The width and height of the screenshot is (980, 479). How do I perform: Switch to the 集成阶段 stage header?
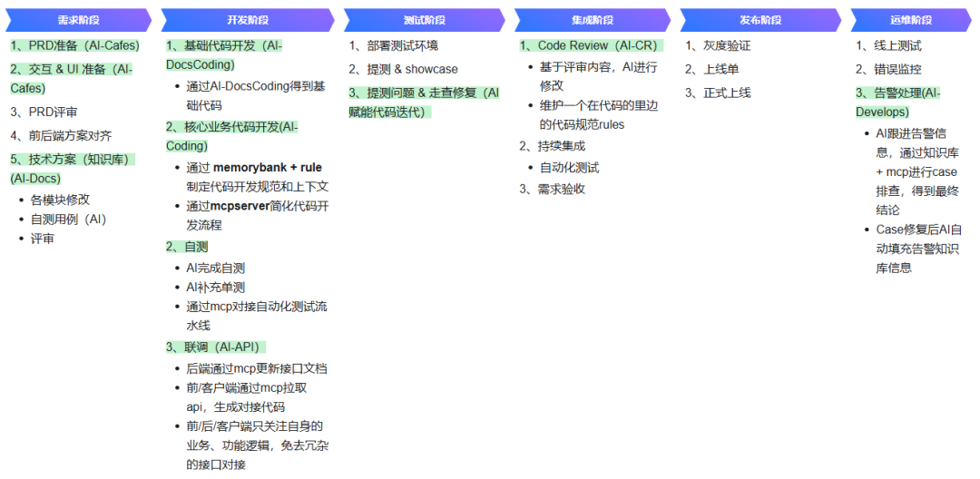[593, 20]
